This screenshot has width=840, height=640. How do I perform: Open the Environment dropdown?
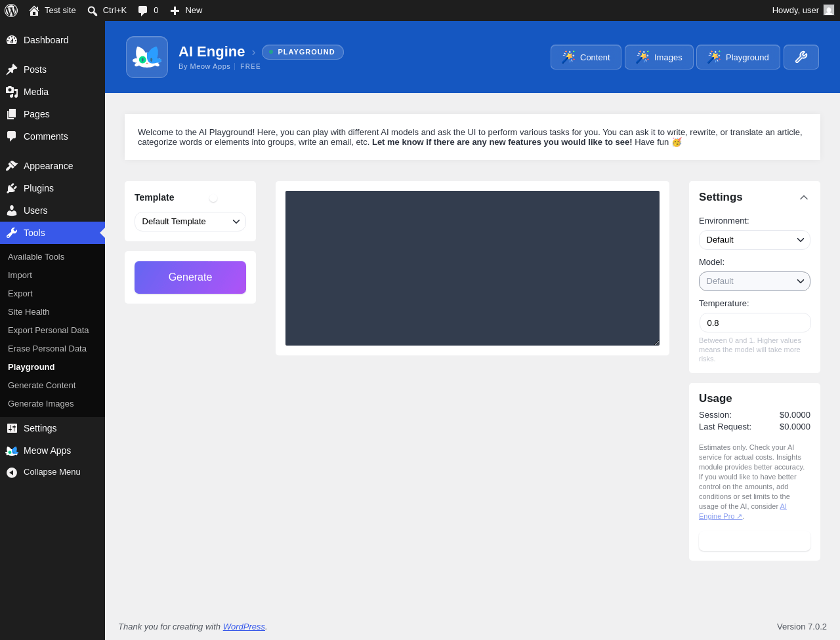[755, 240]
